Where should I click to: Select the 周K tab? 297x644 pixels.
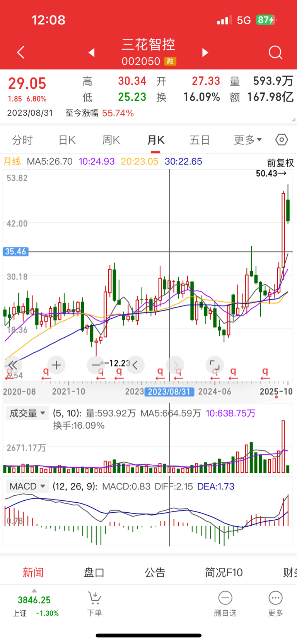point(111,140)
